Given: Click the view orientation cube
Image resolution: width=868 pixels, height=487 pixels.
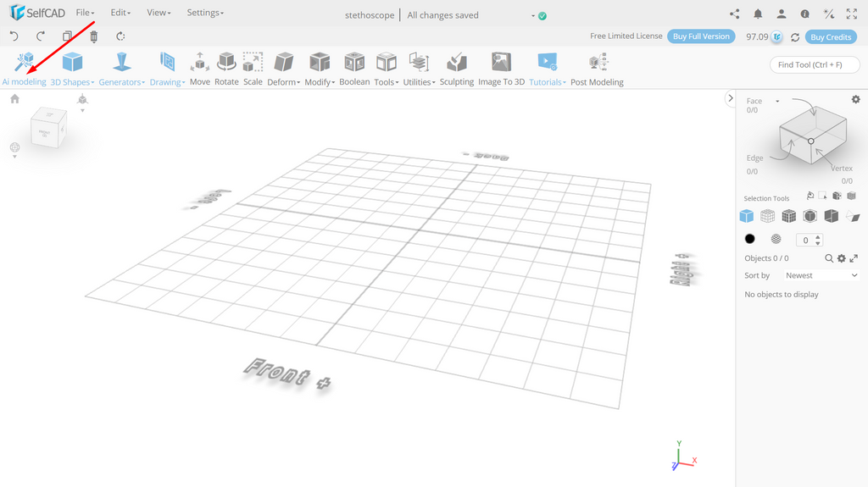Looking at the screenshot, I should click(x=48, y=128).
